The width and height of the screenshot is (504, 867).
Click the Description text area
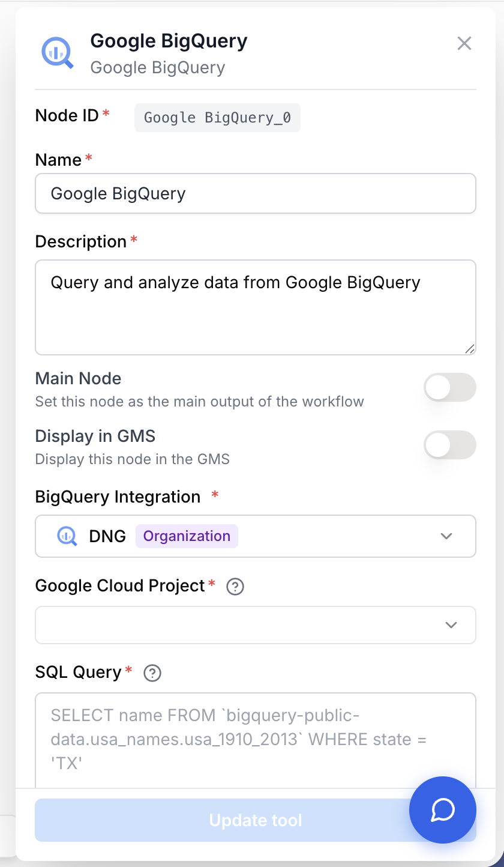click(256, 307)
